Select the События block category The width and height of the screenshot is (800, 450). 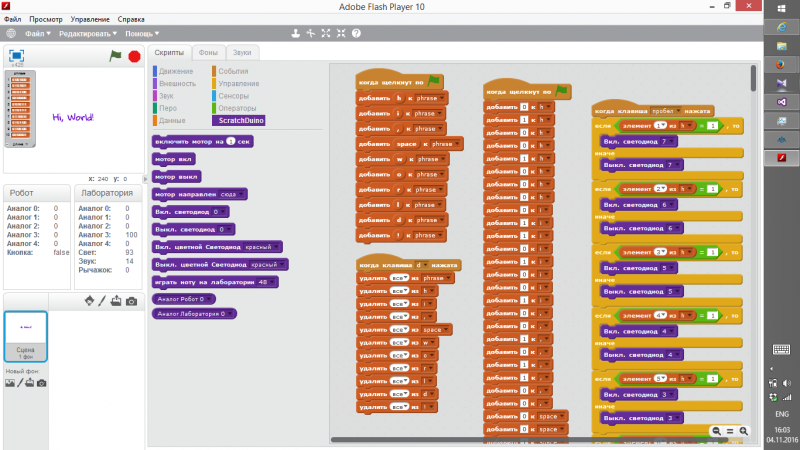(231, 71)
